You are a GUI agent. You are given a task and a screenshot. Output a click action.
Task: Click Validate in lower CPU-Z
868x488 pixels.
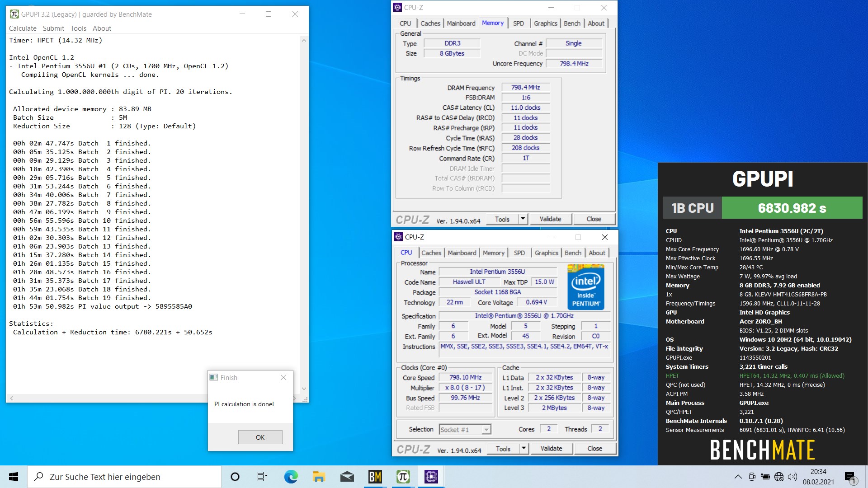[x=551, y=449]
